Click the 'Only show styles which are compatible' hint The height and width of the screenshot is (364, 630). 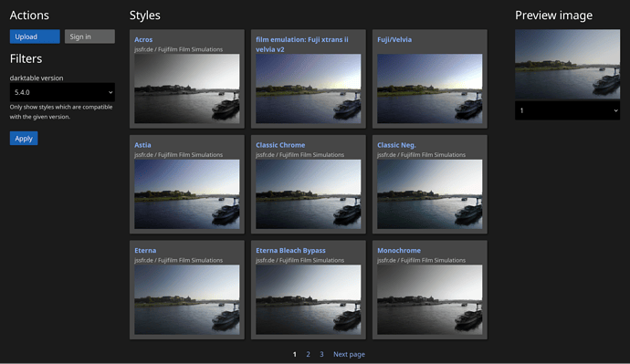[x=61, y=112]
